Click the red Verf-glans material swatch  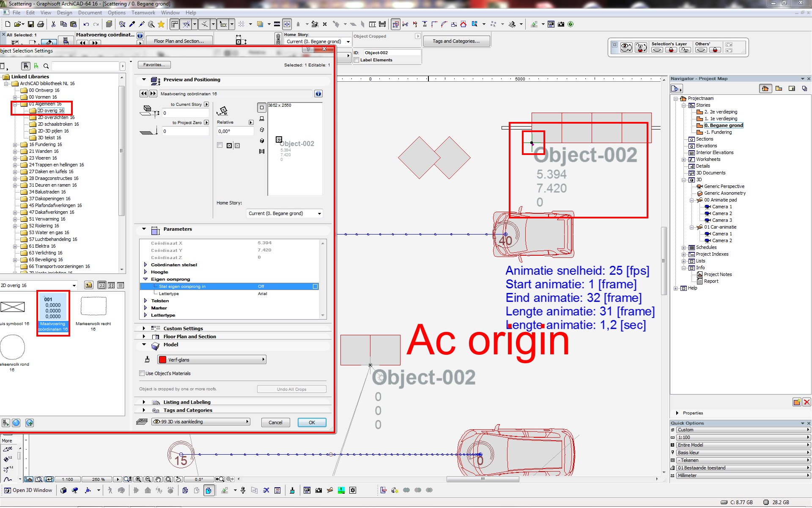tap(162, 360)
